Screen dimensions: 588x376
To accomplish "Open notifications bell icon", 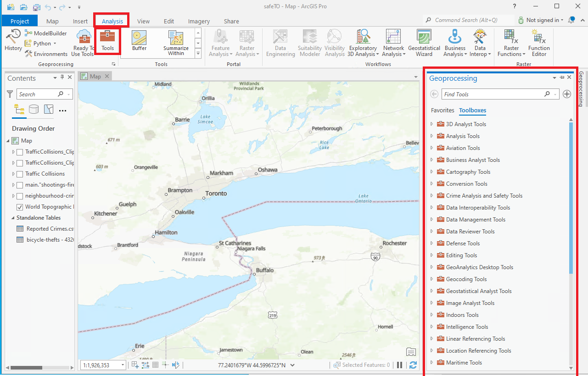I will coord(571,20).
